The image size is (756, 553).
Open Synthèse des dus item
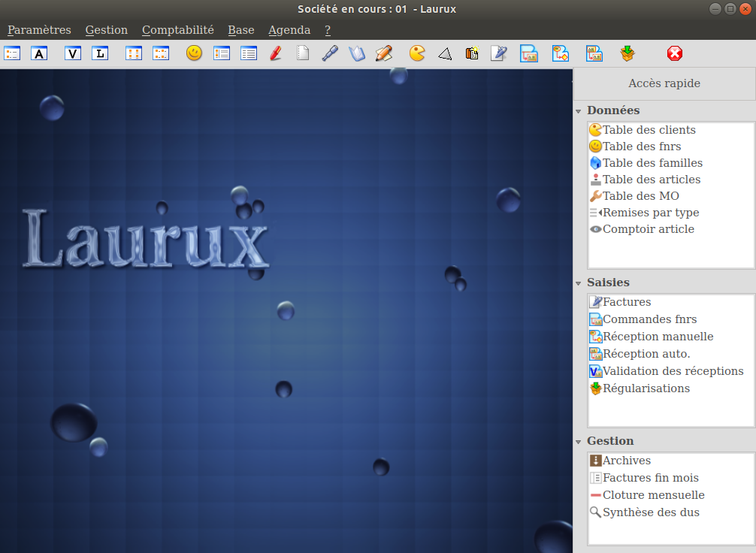[651, 512]
